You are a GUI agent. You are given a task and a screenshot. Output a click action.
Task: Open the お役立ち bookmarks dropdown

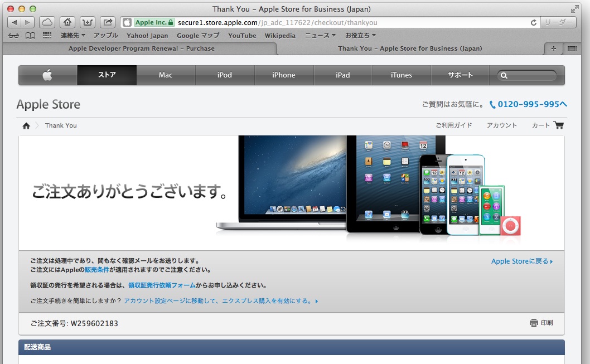360,36
